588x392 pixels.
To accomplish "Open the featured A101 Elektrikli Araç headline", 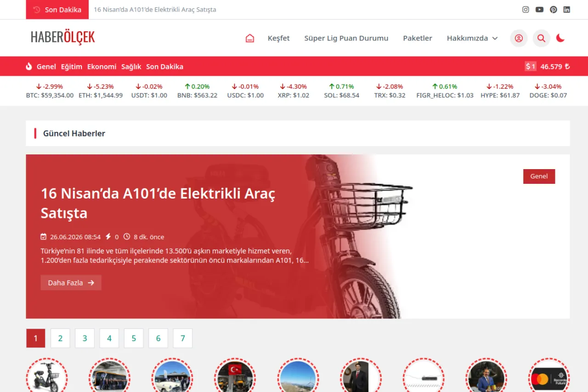I will 158,203.
